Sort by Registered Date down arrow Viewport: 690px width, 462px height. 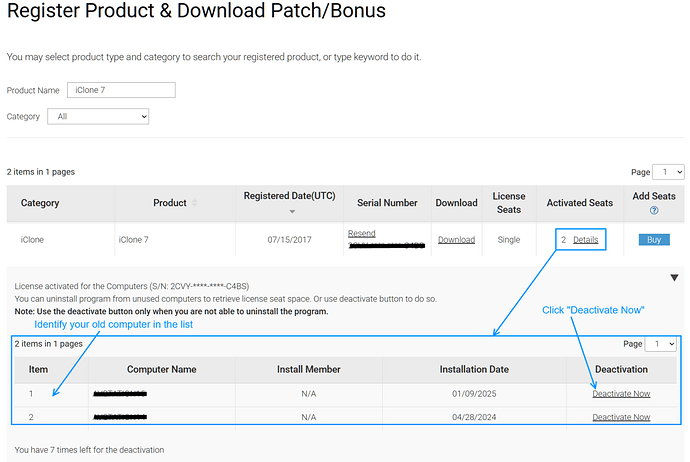pos(292,212)
